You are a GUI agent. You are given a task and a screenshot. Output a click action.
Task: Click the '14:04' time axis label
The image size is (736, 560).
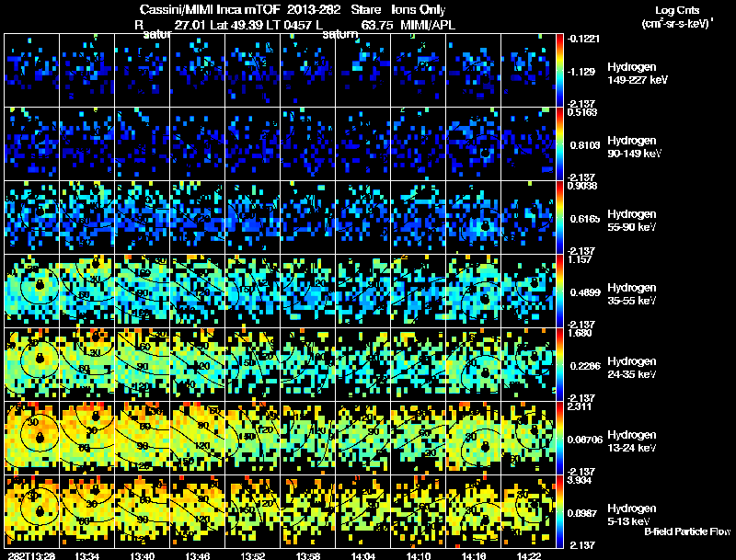point(362,555)
